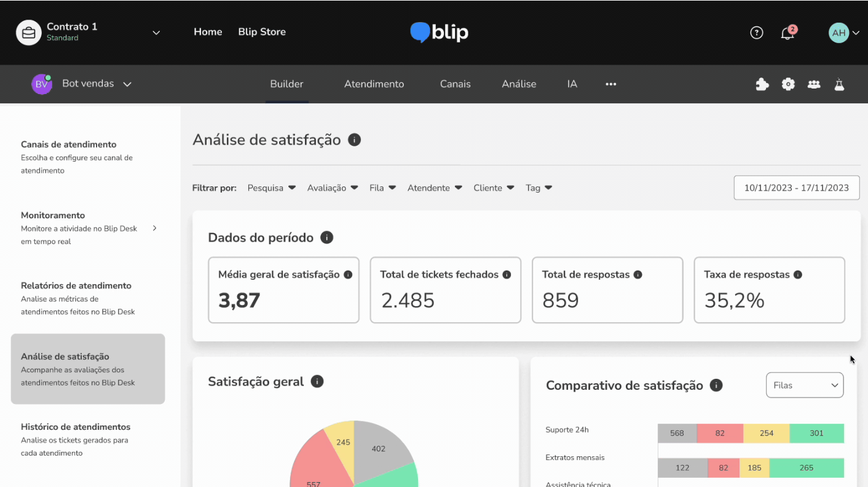
Task: Open the team members icon
Action: pyautogui.click(x=814, y=84)
